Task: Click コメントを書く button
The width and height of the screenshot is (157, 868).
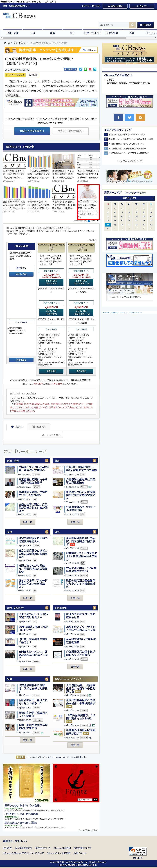Action: (52, 435)
